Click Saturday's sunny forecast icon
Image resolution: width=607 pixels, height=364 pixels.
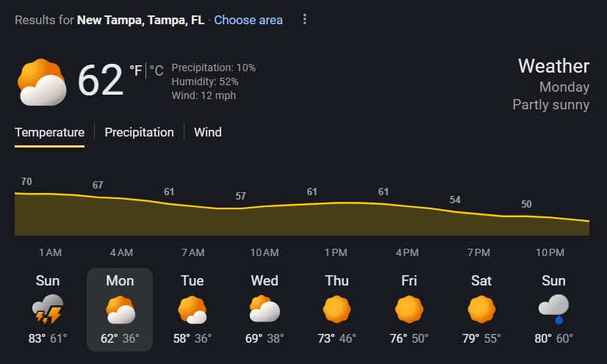pyautogui.click(x=481, y=309)
